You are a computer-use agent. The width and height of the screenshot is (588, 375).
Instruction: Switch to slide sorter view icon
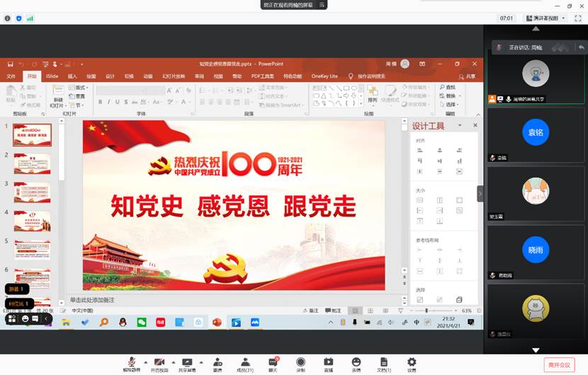pos(370,311)
